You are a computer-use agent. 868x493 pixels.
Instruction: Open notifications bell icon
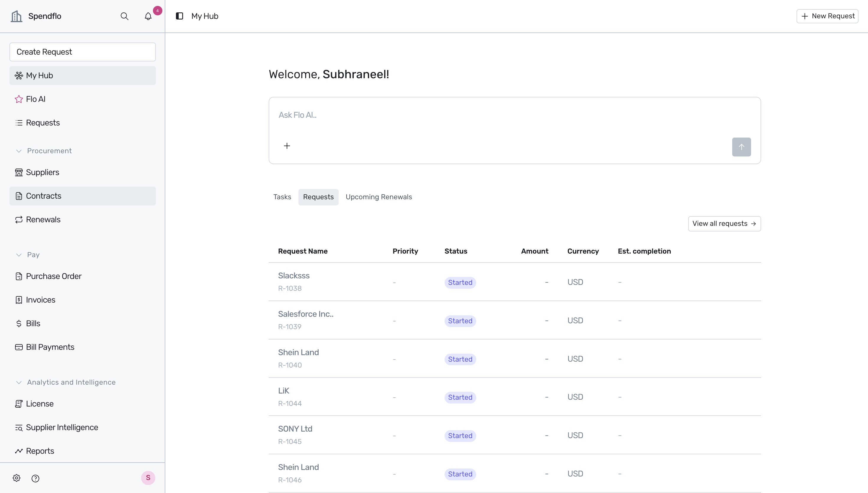click(x=148, y=16)
